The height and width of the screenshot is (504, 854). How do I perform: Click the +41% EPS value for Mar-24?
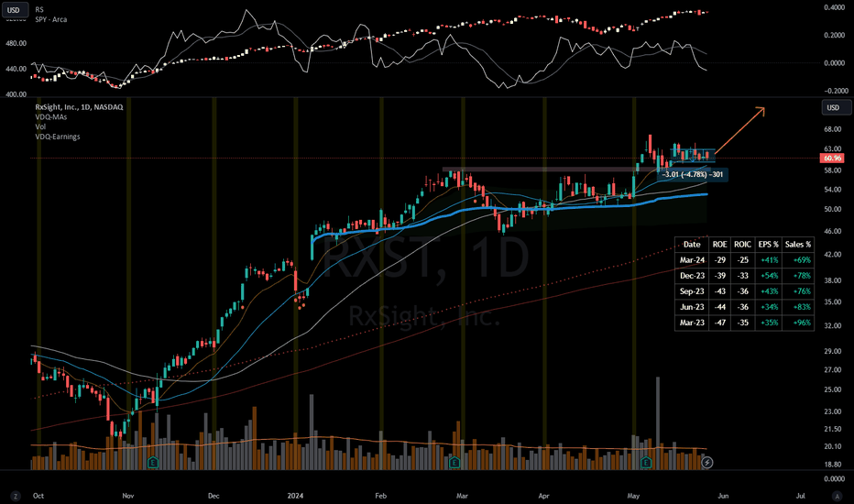click(769, 260)
